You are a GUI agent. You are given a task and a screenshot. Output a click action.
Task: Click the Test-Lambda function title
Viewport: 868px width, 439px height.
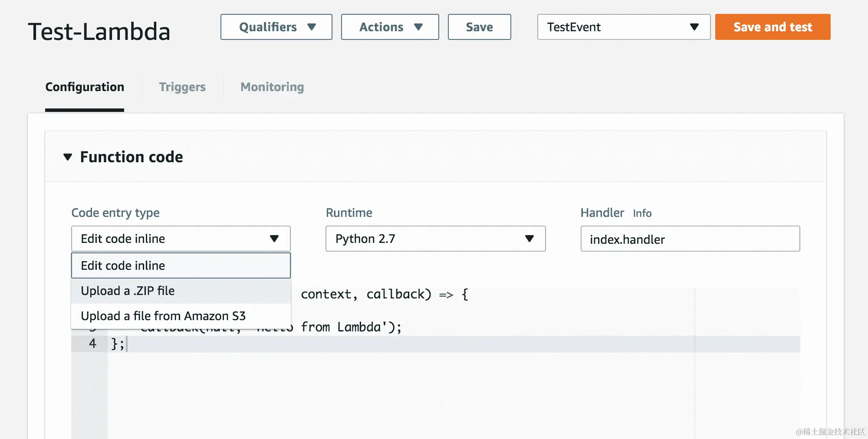click(99, 32)
